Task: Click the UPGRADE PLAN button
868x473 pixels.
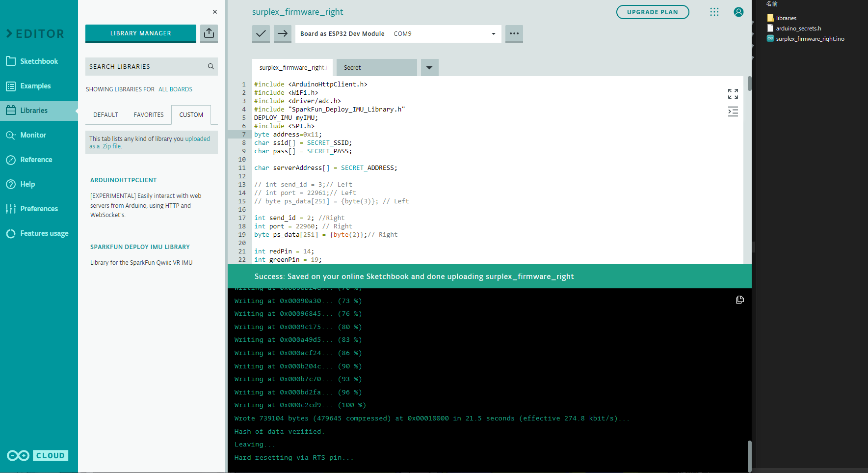Action: tap(652, 12)
